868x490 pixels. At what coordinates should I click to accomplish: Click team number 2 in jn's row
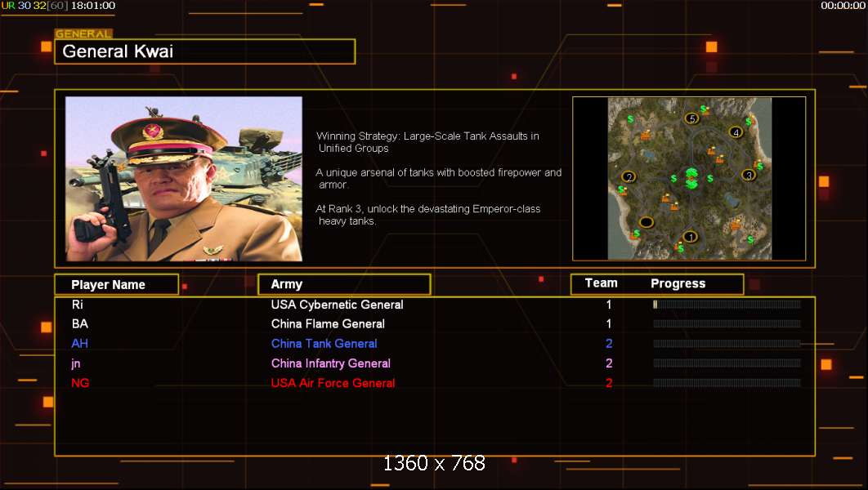[x=609, y=363]
